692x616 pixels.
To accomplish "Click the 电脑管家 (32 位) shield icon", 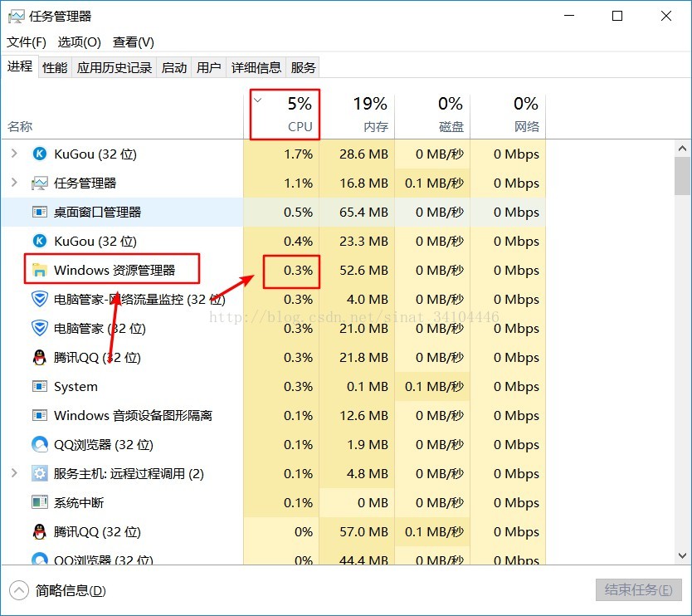I will (x=40, y=328).
